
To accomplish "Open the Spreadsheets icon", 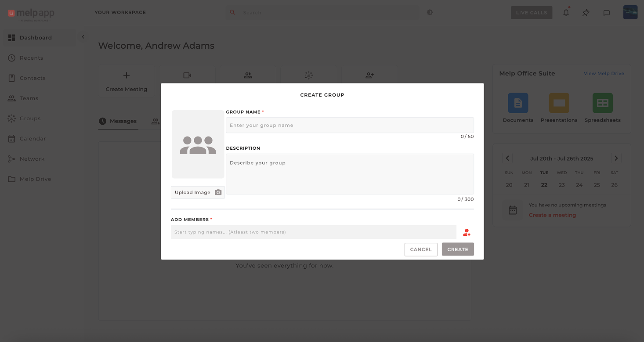I will [602, 103].
